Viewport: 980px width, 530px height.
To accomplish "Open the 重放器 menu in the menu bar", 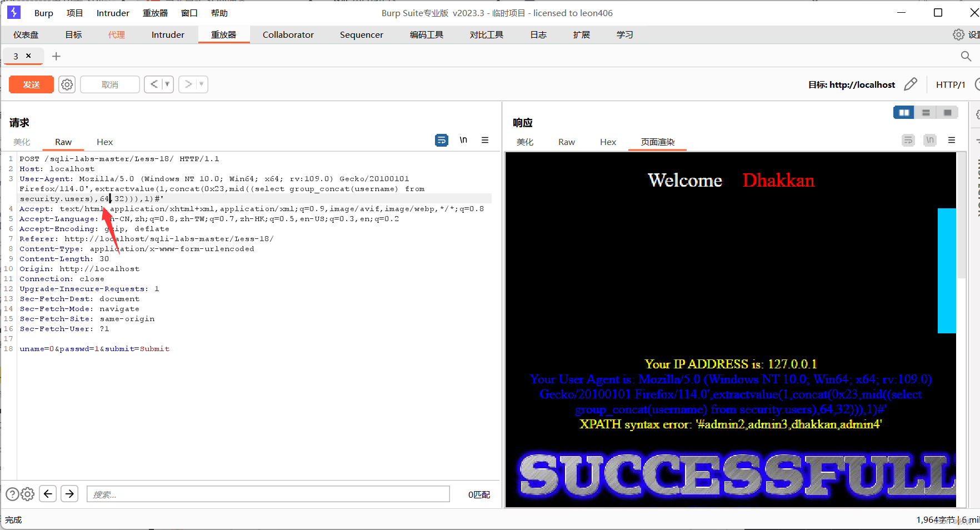I will (155, 13).
